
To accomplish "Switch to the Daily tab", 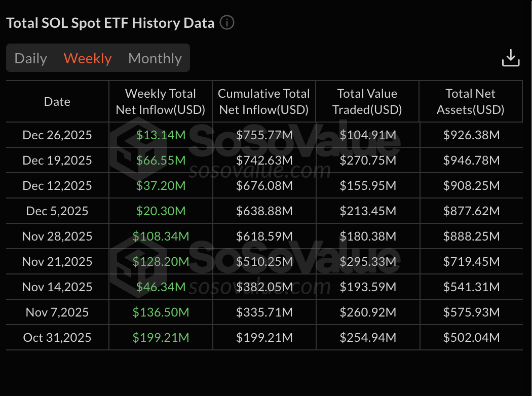I will 30,58.
